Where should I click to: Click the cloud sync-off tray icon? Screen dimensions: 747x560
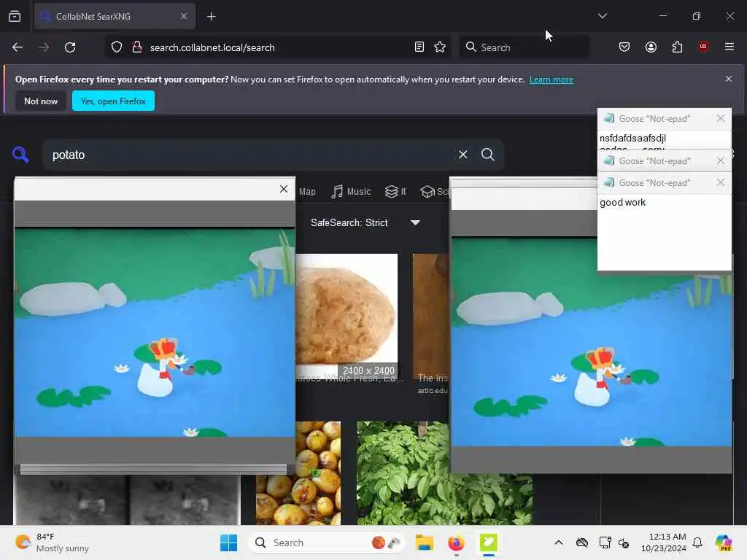click(x=581, y=542)
